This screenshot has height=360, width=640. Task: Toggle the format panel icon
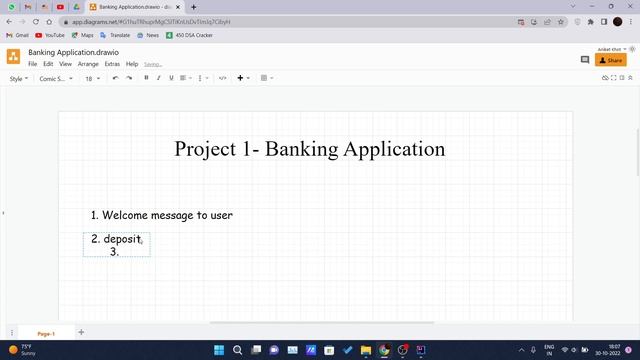point(622,78)
